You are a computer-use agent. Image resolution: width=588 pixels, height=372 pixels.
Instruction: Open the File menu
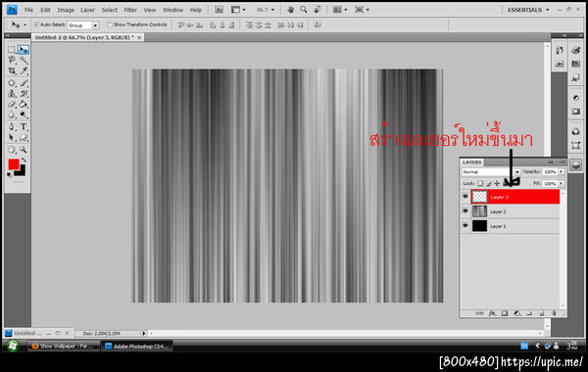[28, 10]
